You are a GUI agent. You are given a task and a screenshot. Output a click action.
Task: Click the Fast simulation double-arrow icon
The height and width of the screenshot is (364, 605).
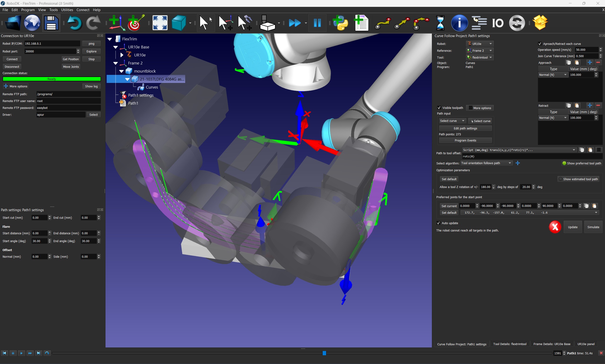tap(295, 23)
